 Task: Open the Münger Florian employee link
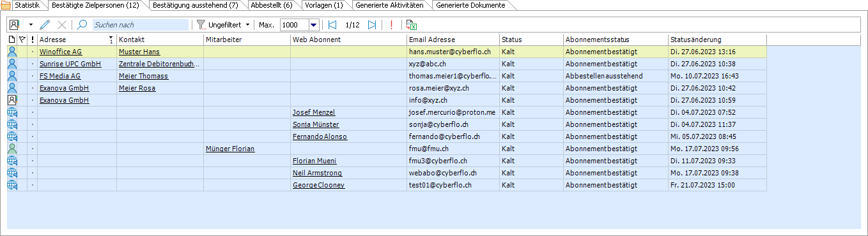[x=230, y=149]
